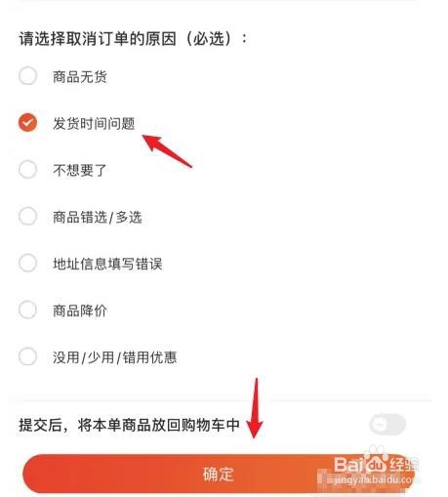Select the 商品无货 radio button

pos(27,76)
